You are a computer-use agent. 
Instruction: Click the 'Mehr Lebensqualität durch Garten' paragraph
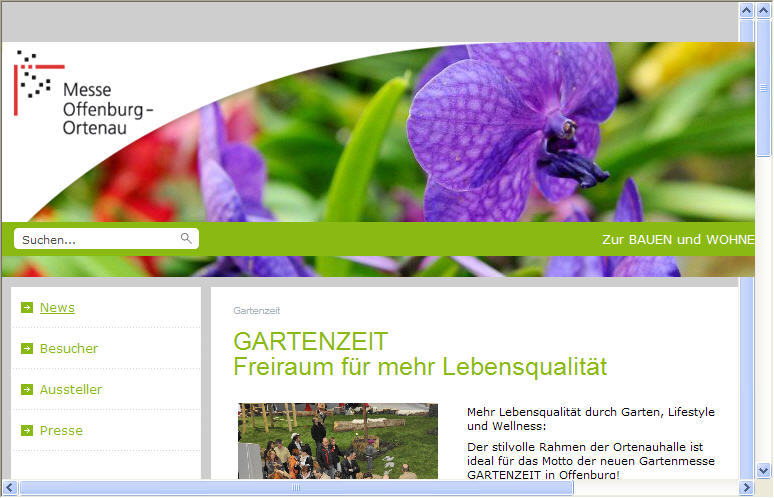[x=590, y=419]
